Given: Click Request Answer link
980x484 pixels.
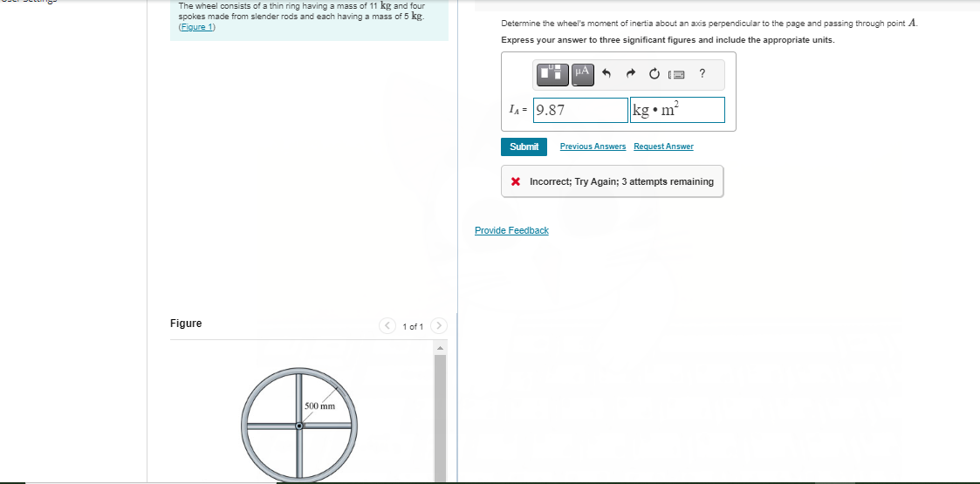Looking at the screenshot, I should [663, 147].
